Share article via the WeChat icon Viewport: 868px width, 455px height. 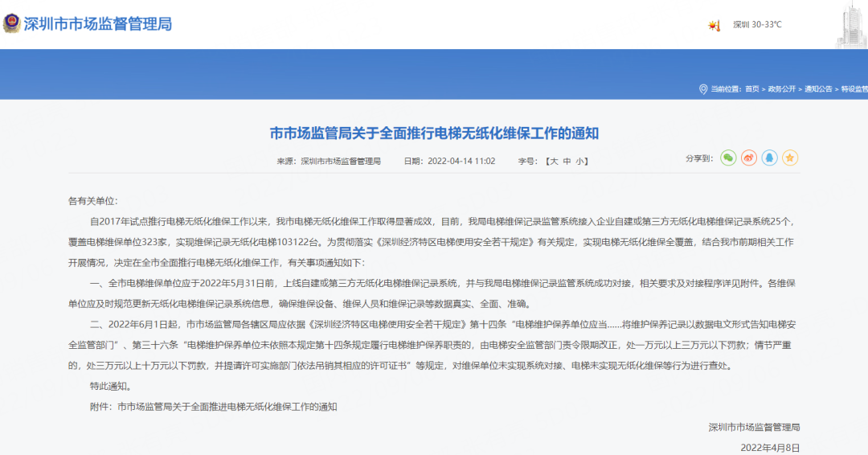[728, 158]
